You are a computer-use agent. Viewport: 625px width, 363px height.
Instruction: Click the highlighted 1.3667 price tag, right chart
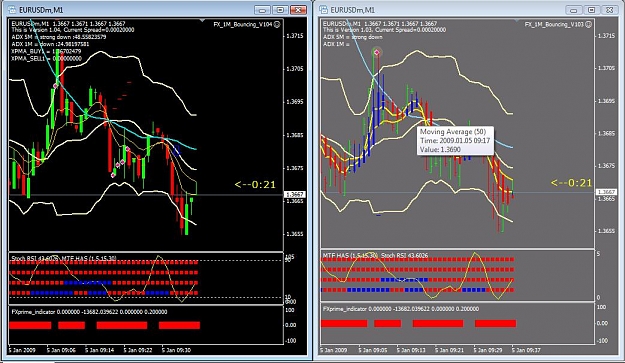(x=606, y=192)
